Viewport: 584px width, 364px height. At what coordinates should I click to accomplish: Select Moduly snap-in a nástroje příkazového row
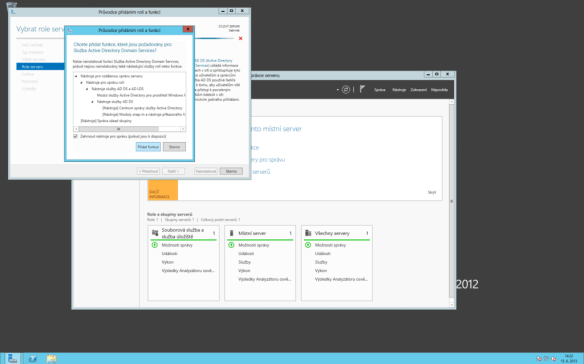(x=143, y=114)
